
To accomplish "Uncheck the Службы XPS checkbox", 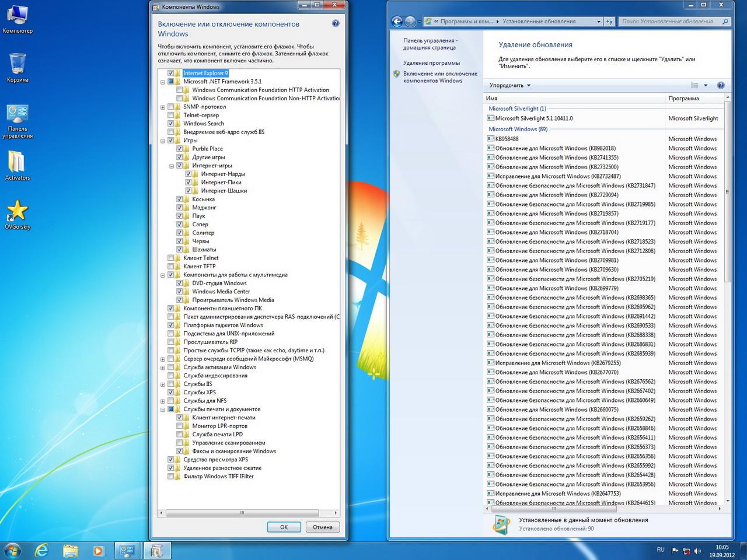I will coord(171,393).
